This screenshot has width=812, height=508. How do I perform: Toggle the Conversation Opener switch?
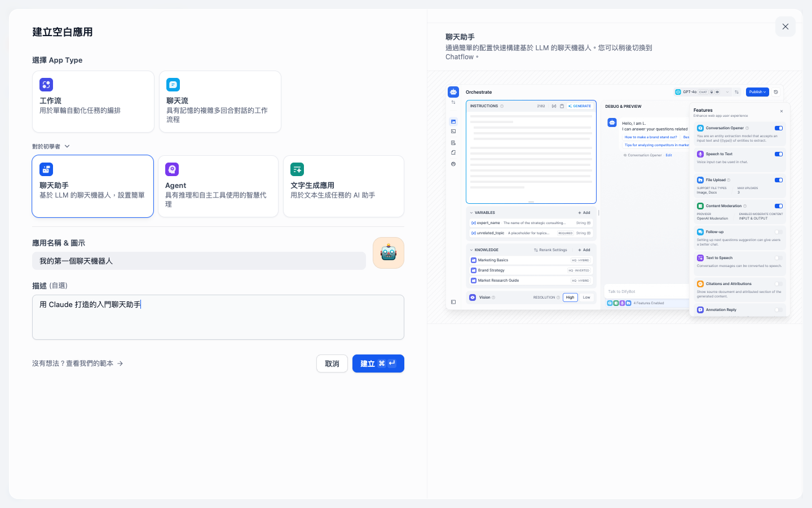pos(779,128)
